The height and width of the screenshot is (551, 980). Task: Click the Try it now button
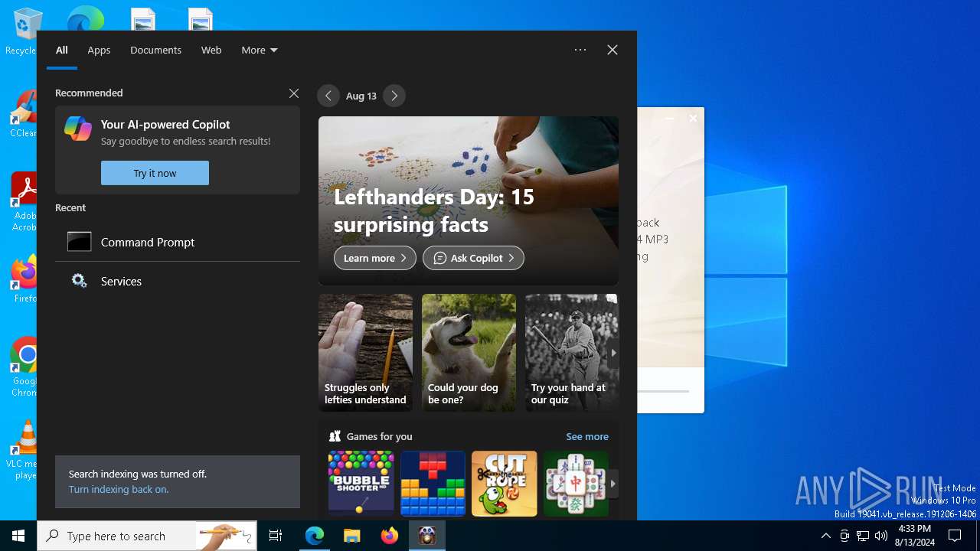[155, 173]
